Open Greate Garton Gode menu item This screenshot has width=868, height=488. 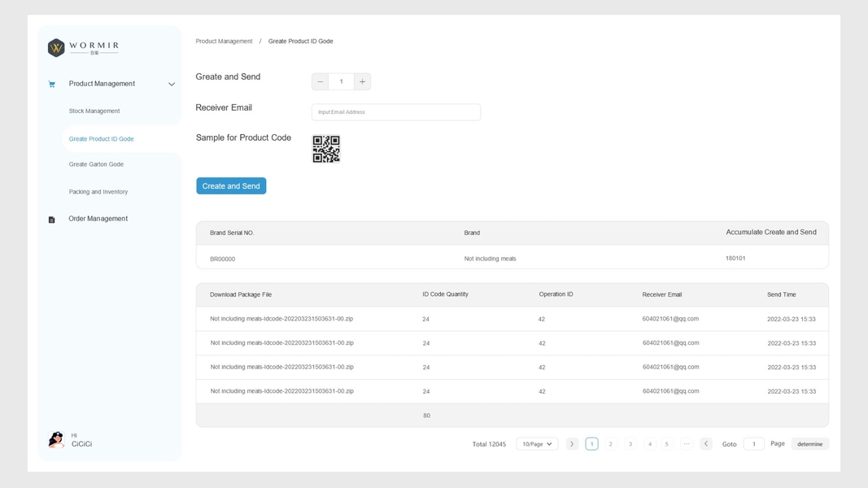coord(96,164)
